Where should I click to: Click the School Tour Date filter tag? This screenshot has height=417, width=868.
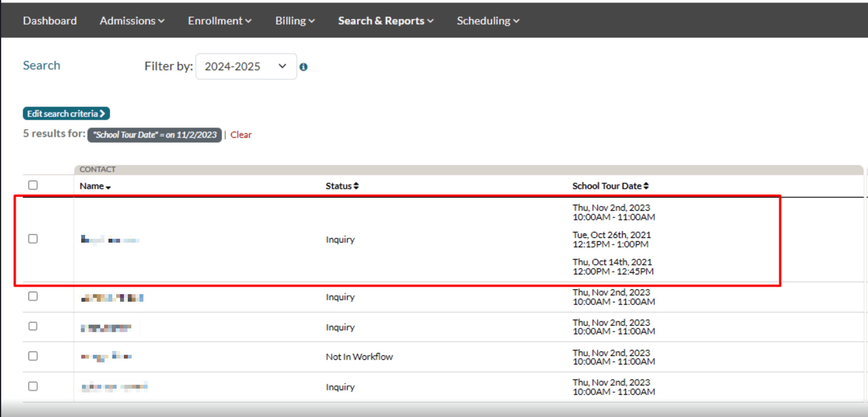[154, 135]
